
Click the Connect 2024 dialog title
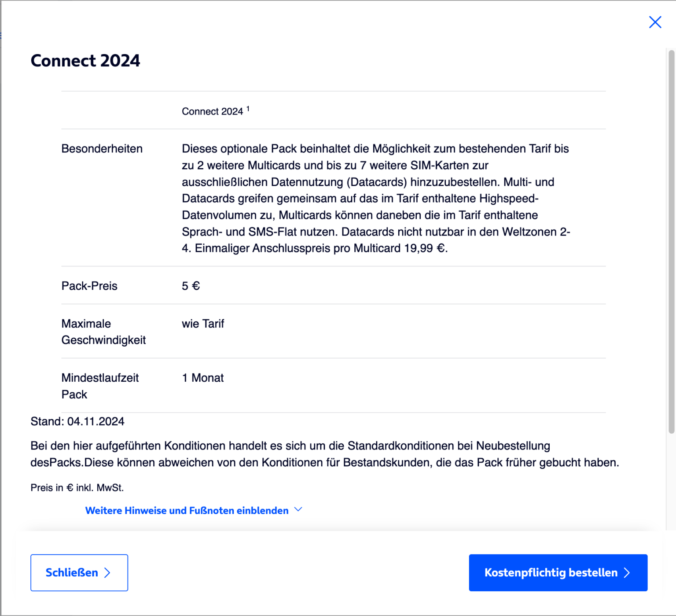coord(85,61)
